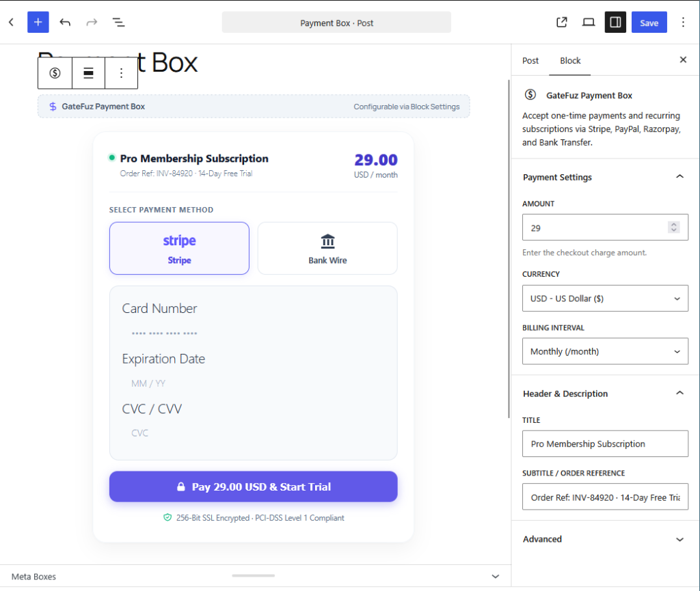Close the settings sidebar
Viewport: 700px width, 591px height.
click(683, 59)
